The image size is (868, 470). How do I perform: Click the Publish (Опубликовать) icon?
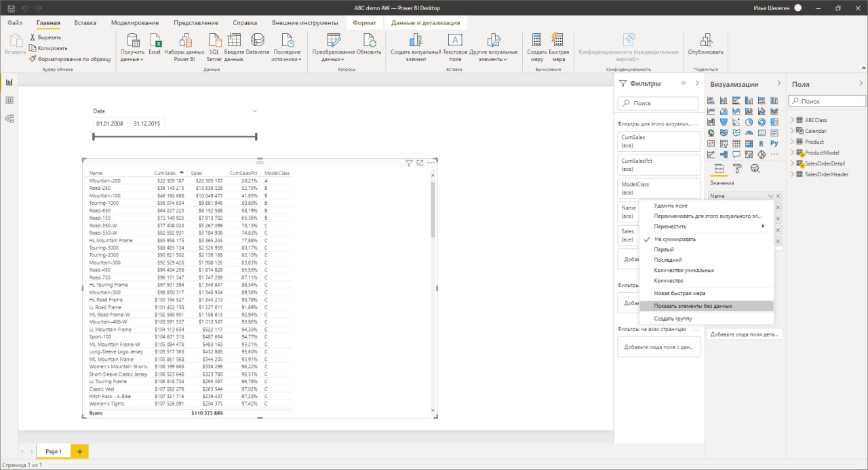(706, 41)
